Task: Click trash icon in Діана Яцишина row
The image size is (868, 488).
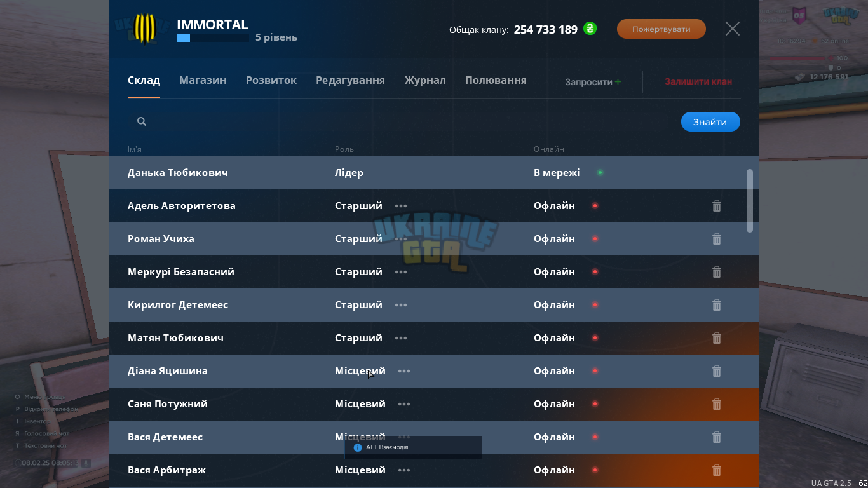Action: tap(717, 371)
